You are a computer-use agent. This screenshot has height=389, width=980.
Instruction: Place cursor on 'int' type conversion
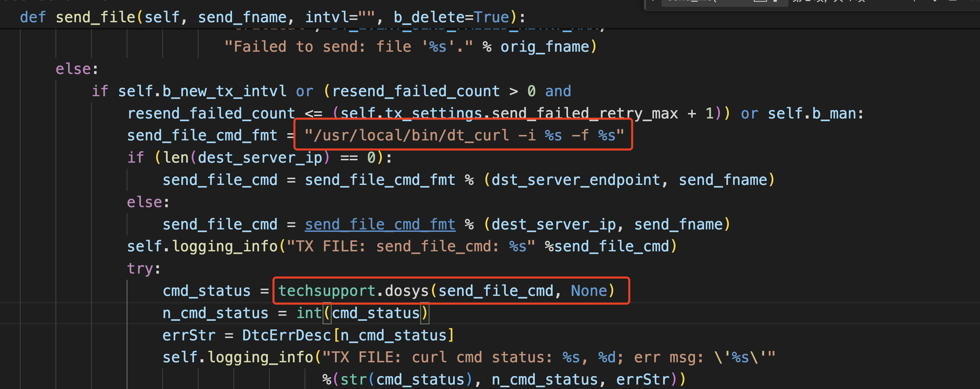pyautogui.click(x=309, y=313)
